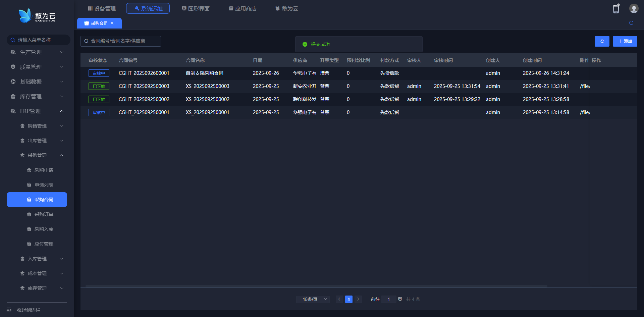Viewport: 644px width, 317px height.
Task: Click the mobile device icon in header
Action: pos(616,9)
